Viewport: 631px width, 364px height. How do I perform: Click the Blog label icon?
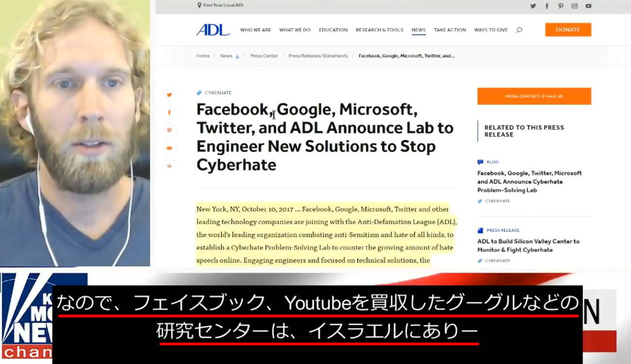click(480, 162)
